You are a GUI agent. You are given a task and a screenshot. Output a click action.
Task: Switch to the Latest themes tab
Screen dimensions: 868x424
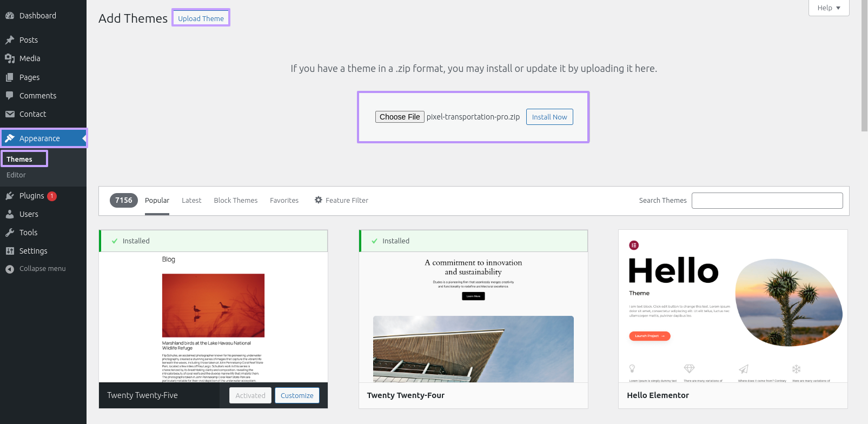[191, 201]
